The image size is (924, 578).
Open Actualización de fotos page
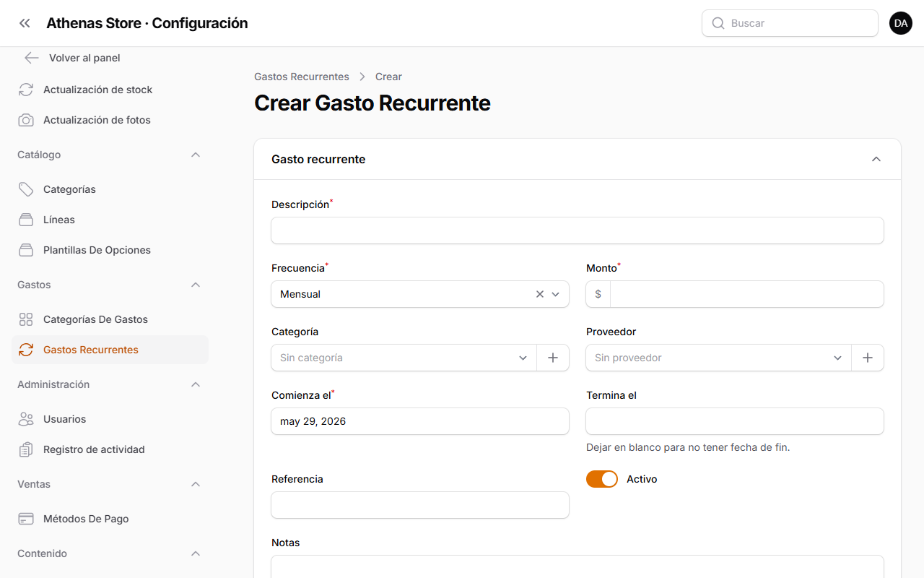click(110, 120)
